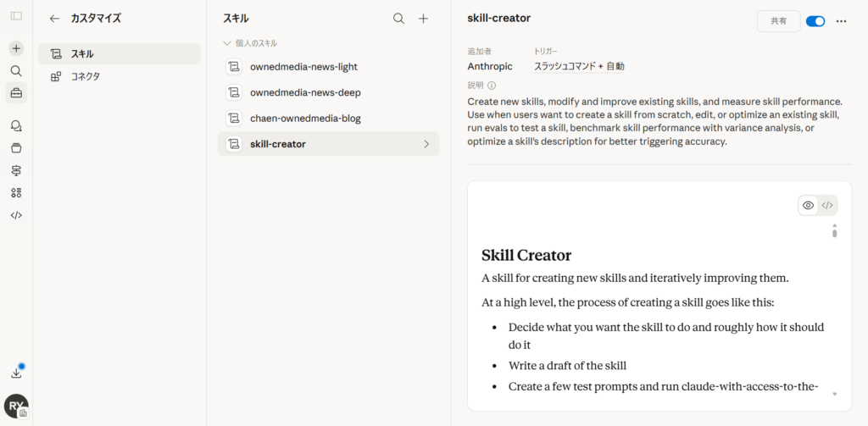Screen dimensions: 868x426
Task: Click the back arrow beside カスタマイズ
Action: 55,18
